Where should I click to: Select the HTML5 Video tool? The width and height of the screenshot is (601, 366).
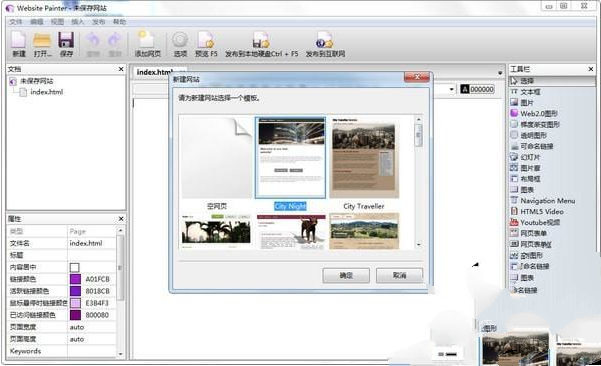point(537,212)
